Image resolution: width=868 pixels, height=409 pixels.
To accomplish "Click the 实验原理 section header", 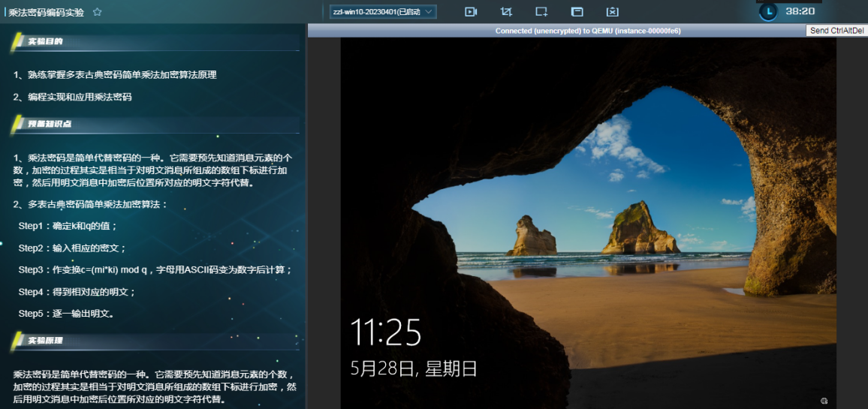I will pos(46,341).
